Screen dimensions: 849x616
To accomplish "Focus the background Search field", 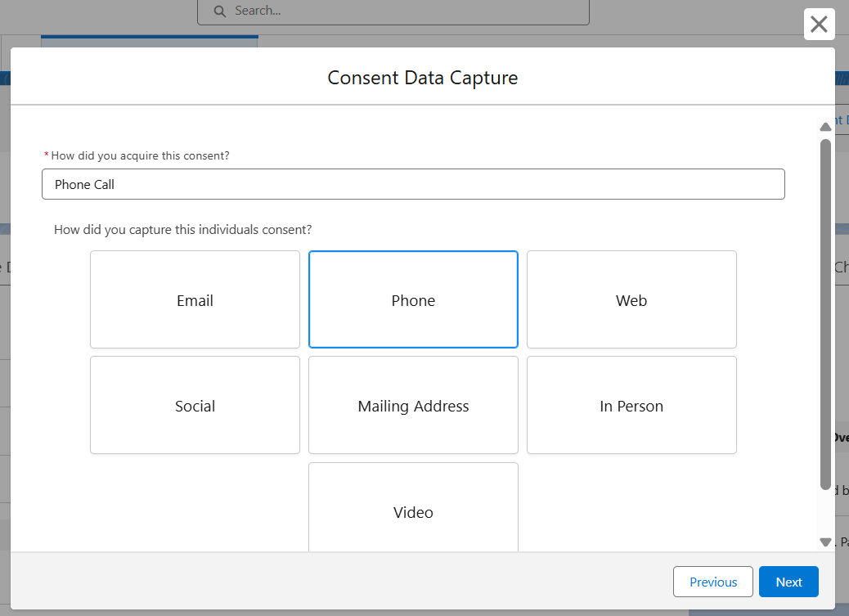I will click(393, 11).
